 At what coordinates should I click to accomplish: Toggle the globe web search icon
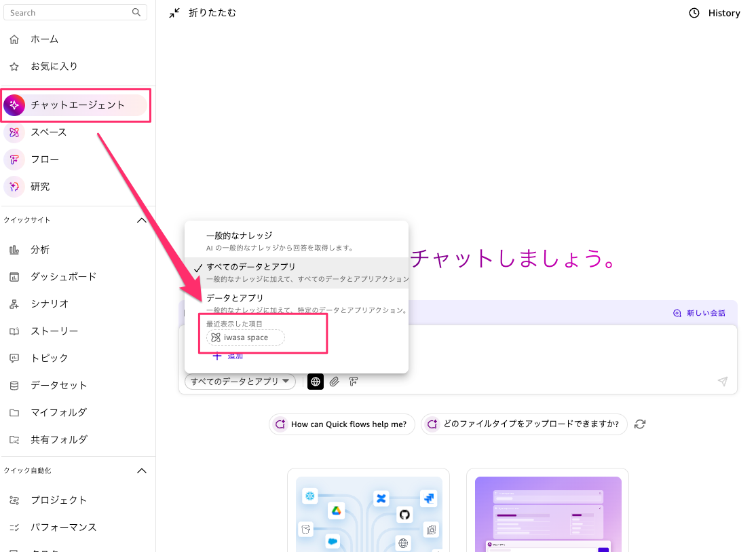pyautogui.click(x=315, y=382)
